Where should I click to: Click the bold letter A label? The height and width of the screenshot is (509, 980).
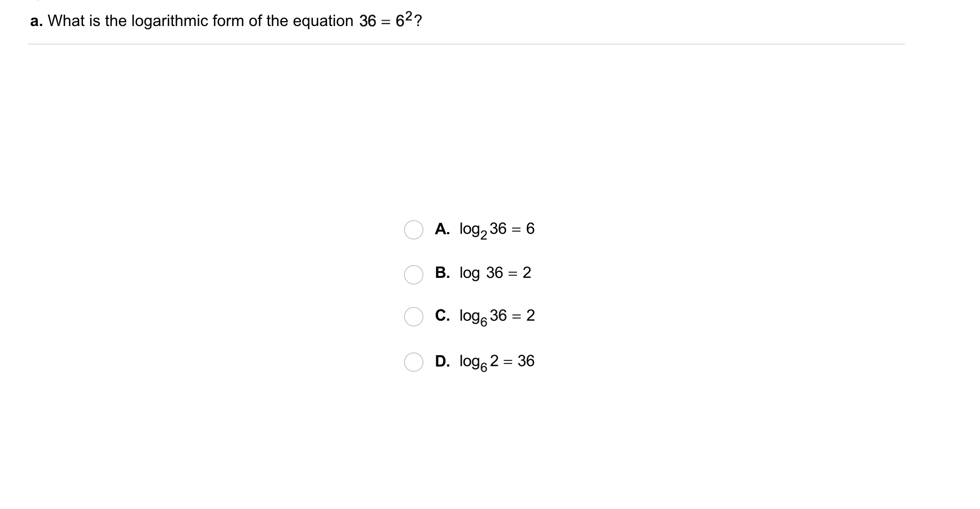pyautogui.click(x=442, y=228)
